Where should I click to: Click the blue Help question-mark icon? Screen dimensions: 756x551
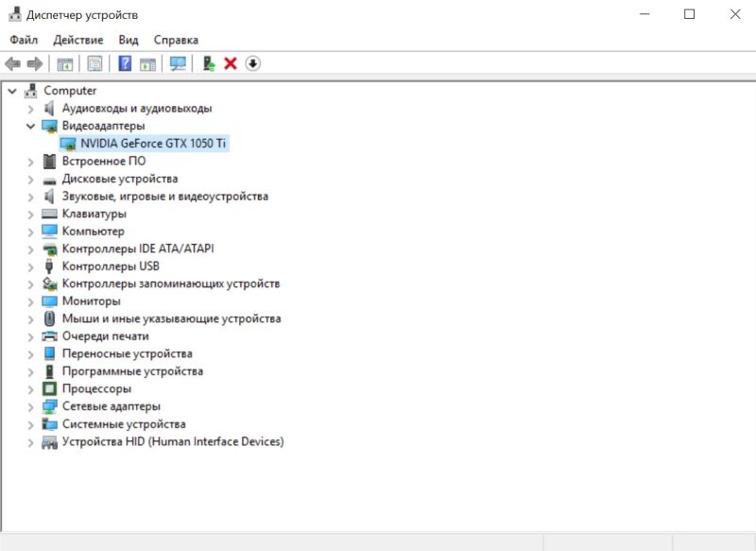tap(125, 63)
